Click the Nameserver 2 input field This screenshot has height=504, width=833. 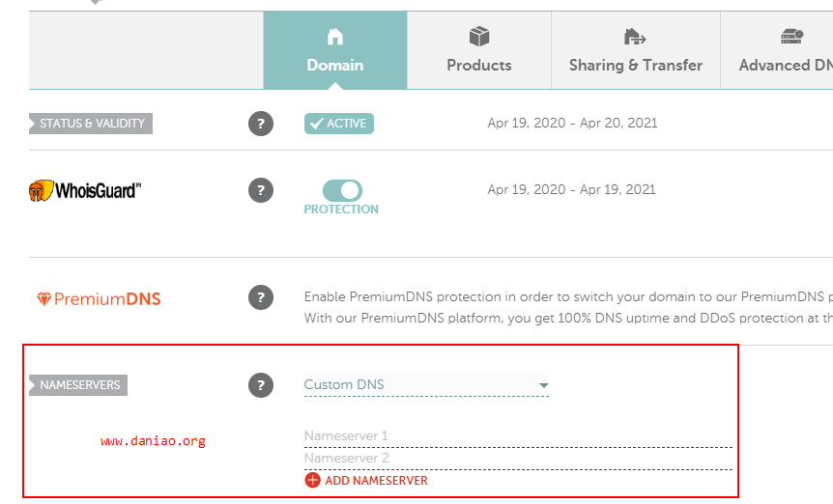pos(518,459)
